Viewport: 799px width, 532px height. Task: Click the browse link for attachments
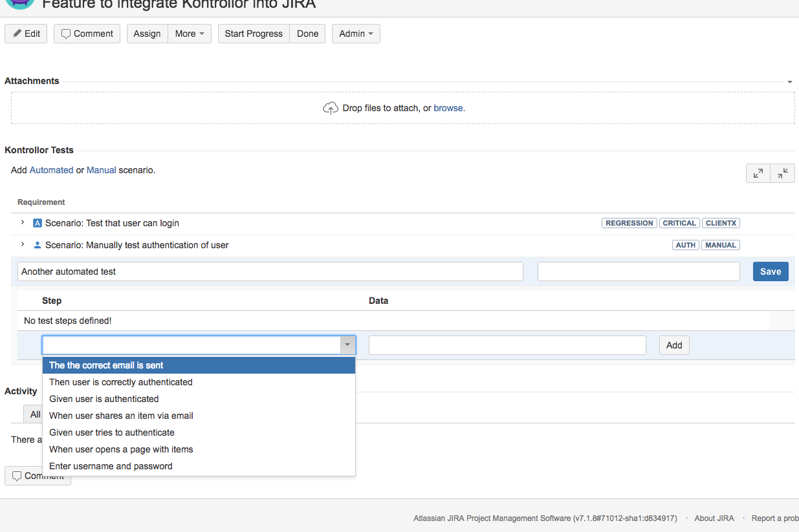[448, 108]
